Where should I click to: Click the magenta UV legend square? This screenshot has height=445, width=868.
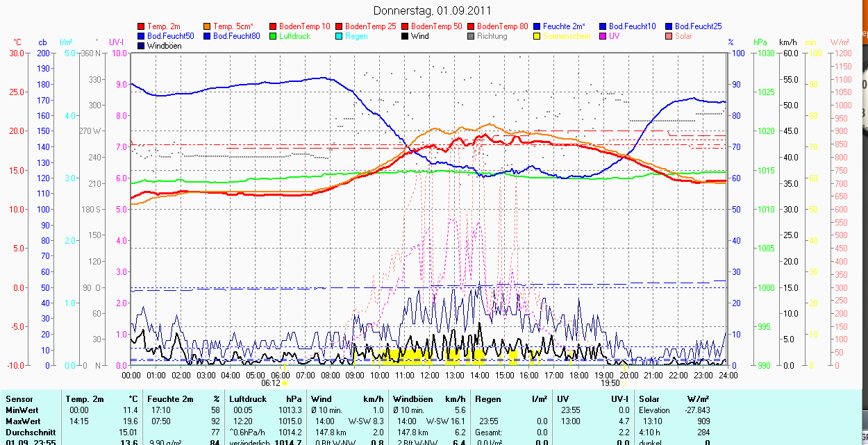click(x=603, y=36)
